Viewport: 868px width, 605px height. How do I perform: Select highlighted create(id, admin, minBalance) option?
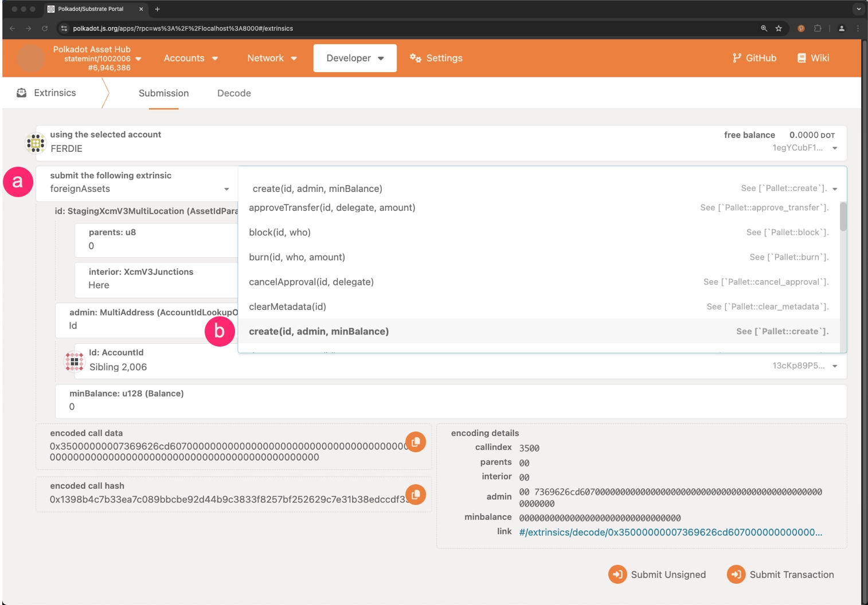click(x=539, y=331)
